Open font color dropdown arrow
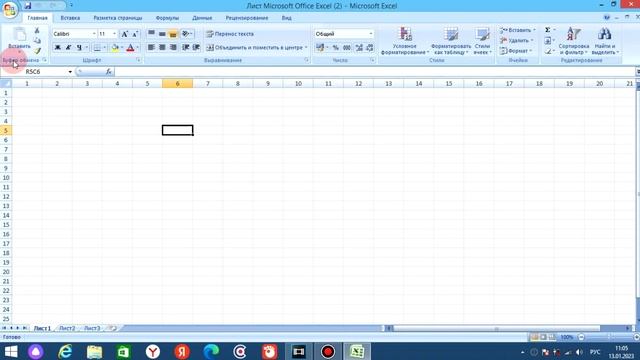 tap(138, 48)
